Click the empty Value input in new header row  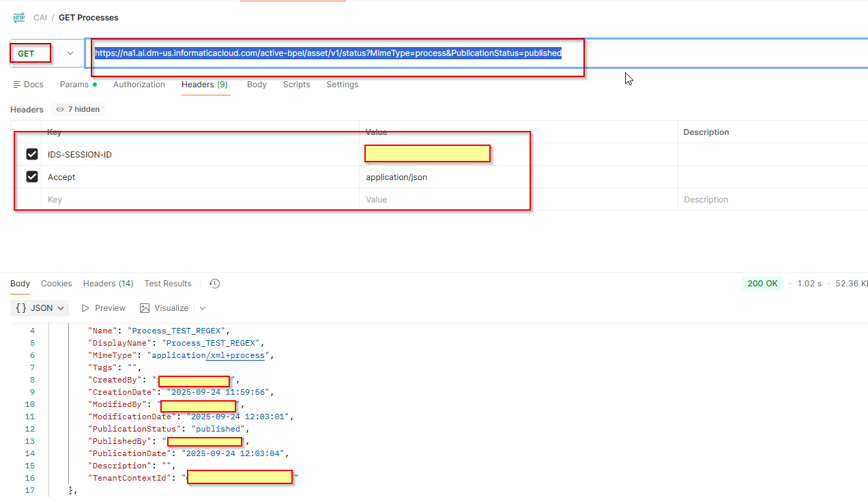coord(519,200)
